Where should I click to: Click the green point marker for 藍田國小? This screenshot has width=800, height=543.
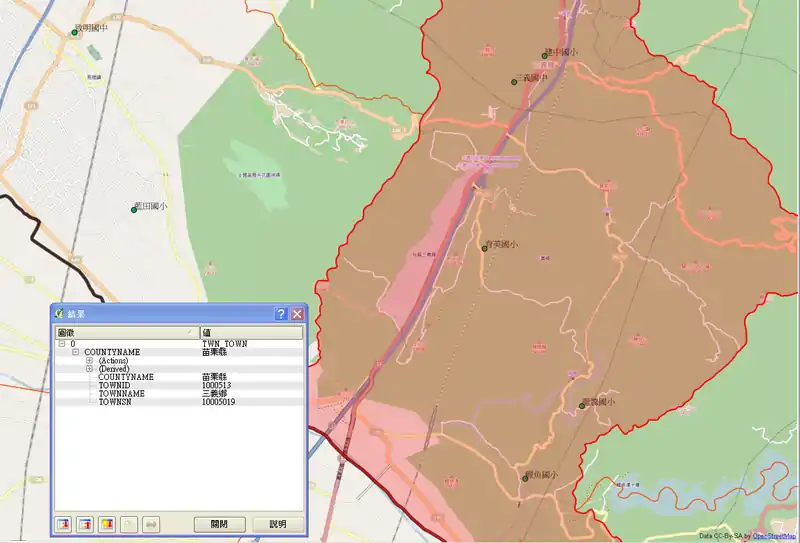point(135,209)
